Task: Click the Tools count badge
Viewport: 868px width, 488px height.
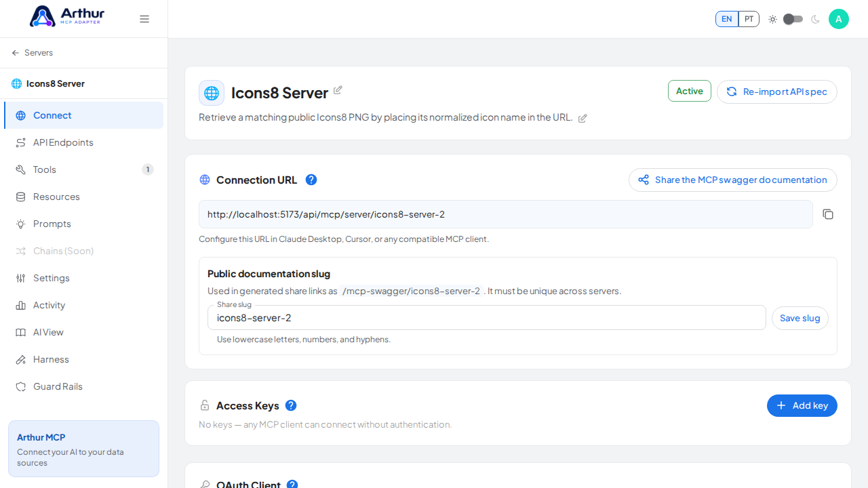Action: pyautogui.click(x=148, y=169)
